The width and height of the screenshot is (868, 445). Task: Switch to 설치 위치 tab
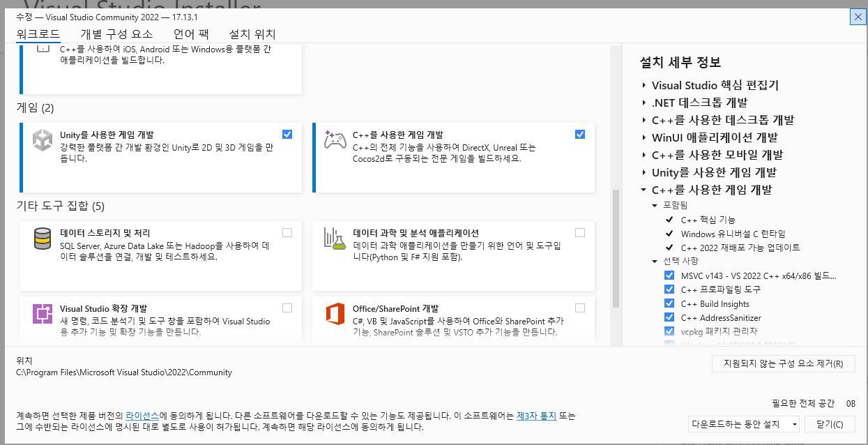click(x=252, y=34)
